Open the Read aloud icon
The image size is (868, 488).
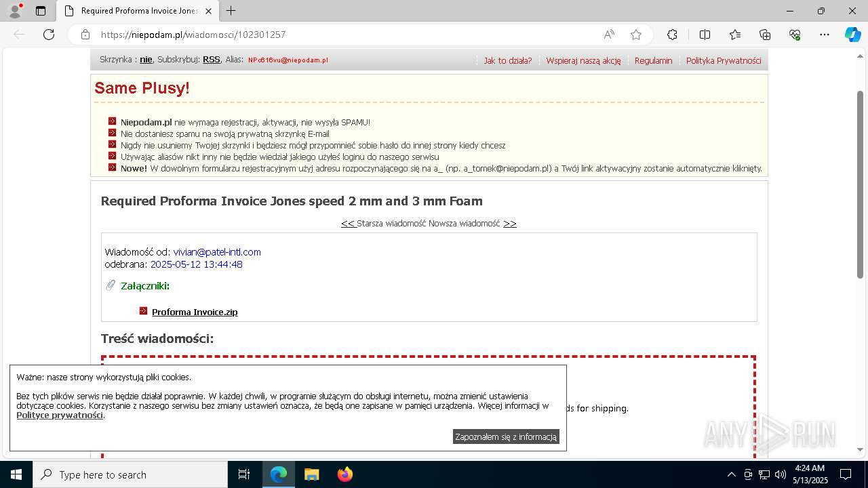(x=609, y=35)
